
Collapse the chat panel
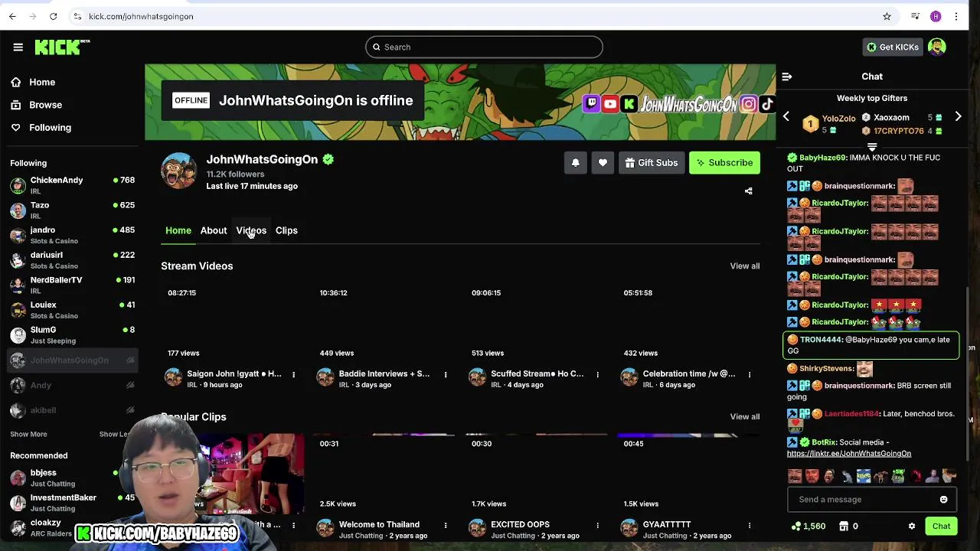click(x=787, y=77)
